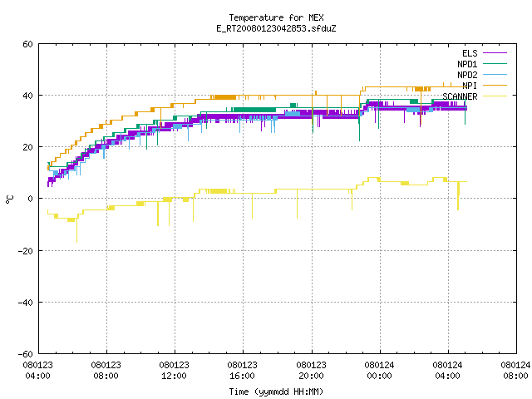Click the y-axis label -60

(x=26, y=354)
